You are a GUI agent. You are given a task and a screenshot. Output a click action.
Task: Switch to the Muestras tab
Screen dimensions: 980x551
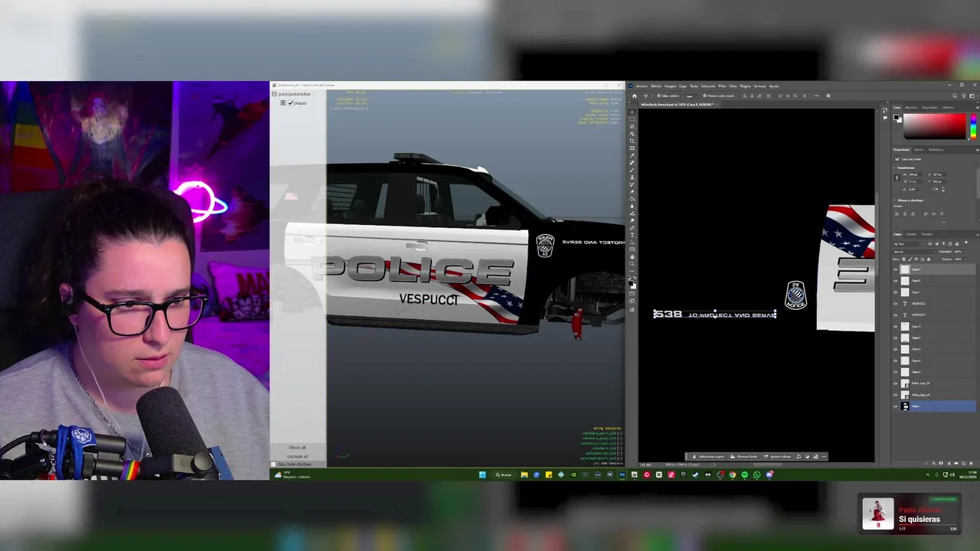coord(911,108)
